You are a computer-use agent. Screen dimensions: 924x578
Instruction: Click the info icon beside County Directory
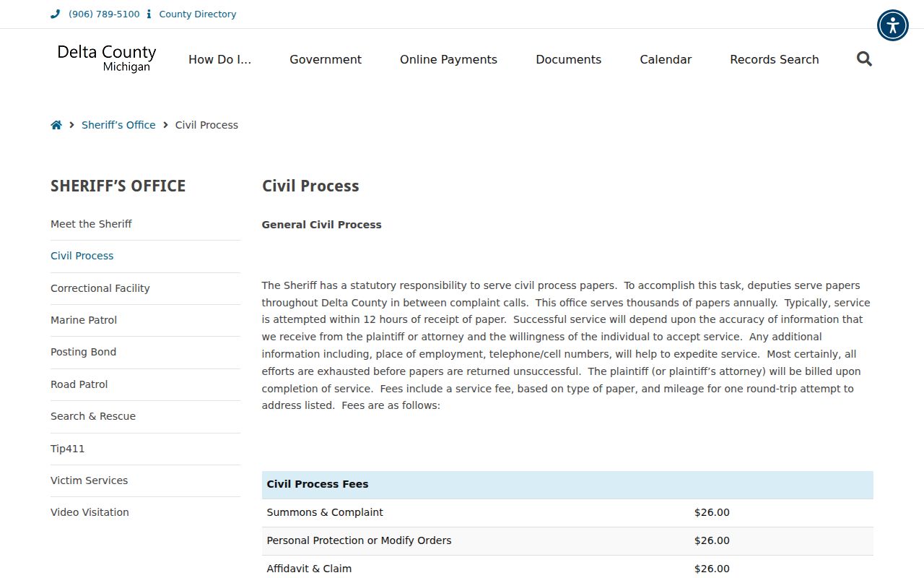[x=149, y=14]
